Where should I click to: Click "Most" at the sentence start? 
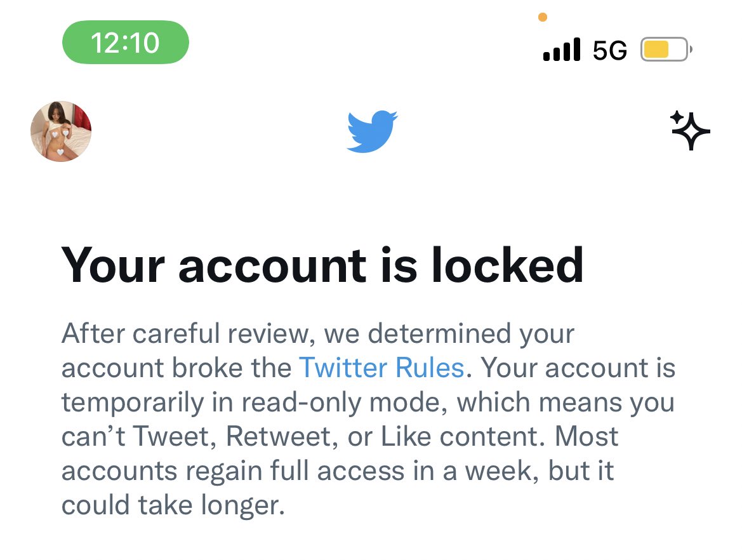[585, 437]
